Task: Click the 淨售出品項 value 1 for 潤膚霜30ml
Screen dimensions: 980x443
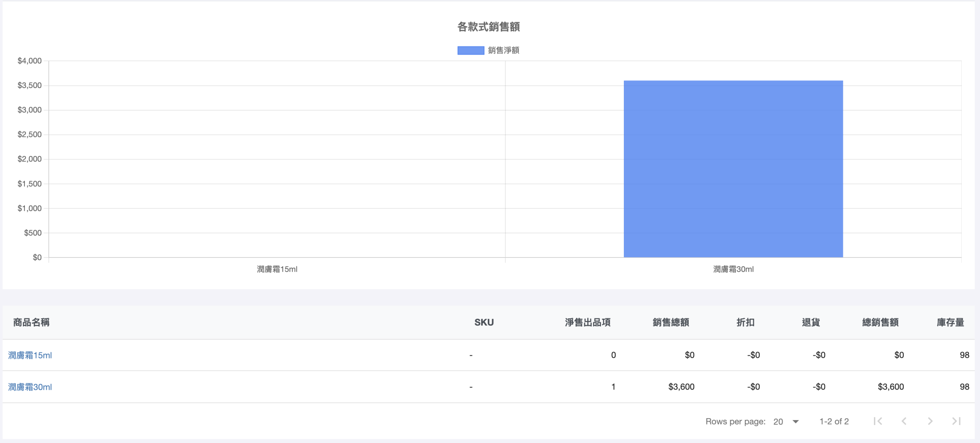Action: click(x=613, y=387)
